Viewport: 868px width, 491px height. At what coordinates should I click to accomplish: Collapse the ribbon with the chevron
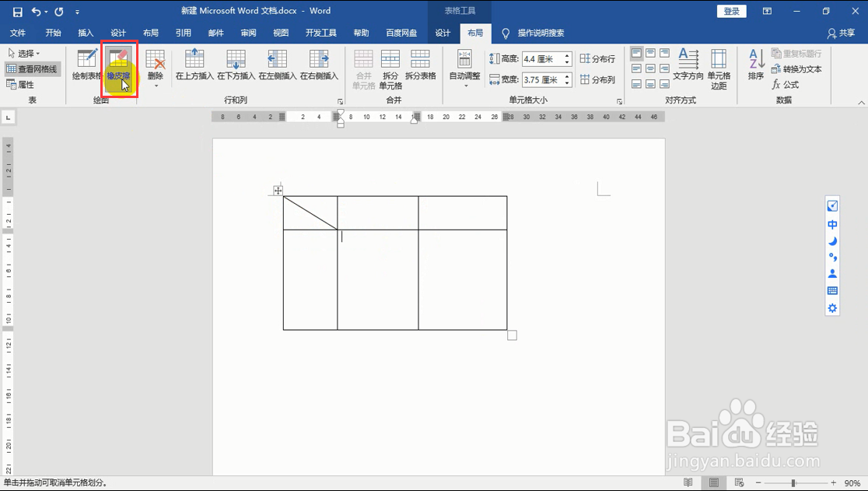pos(861,103)
